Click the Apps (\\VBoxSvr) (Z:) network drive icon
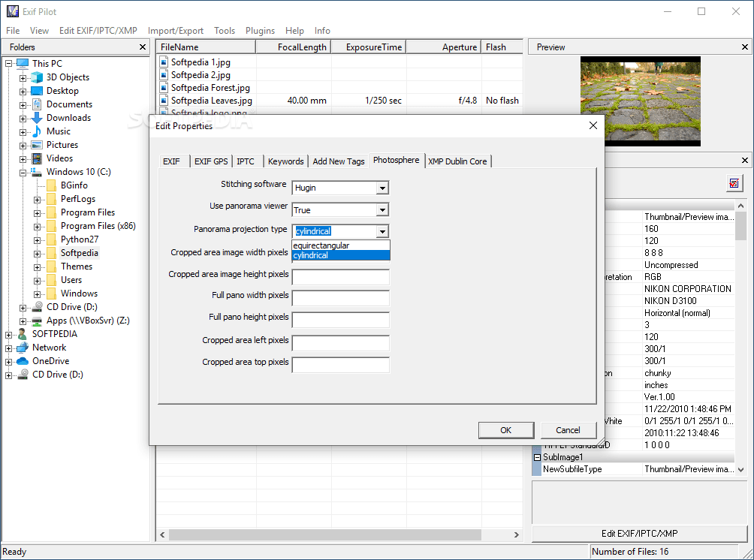Viewport: 754px width, 560px height. pos(37,321)
